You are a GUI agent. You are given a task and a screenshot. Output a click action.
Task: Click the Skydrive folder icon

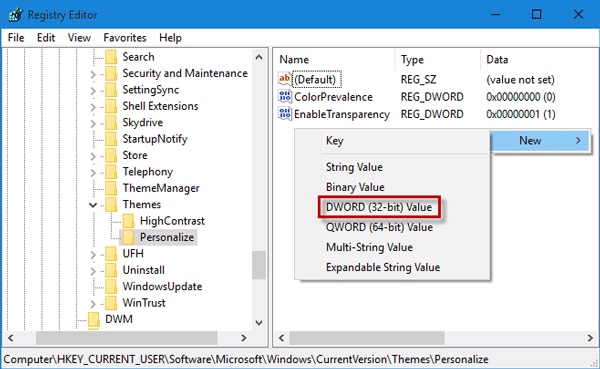(x=111, y=122)
